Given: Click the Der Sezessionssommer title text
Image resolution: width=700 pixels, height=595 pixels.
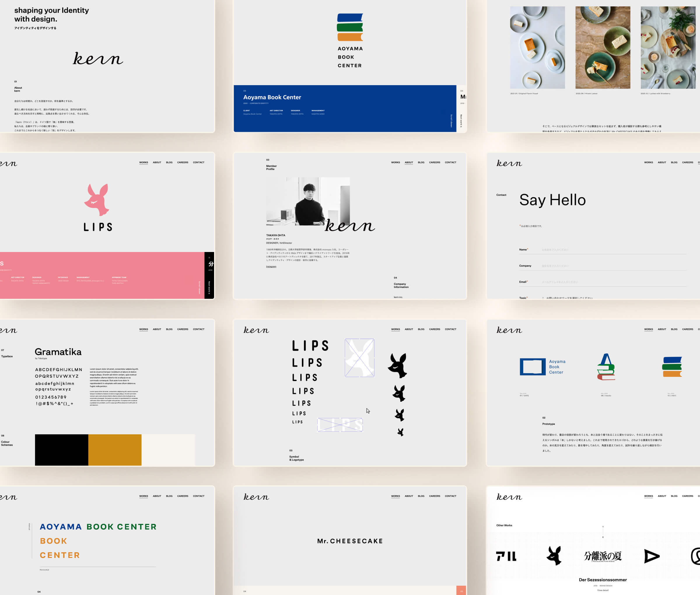Looking at the screenshot, I should (603, 580).
